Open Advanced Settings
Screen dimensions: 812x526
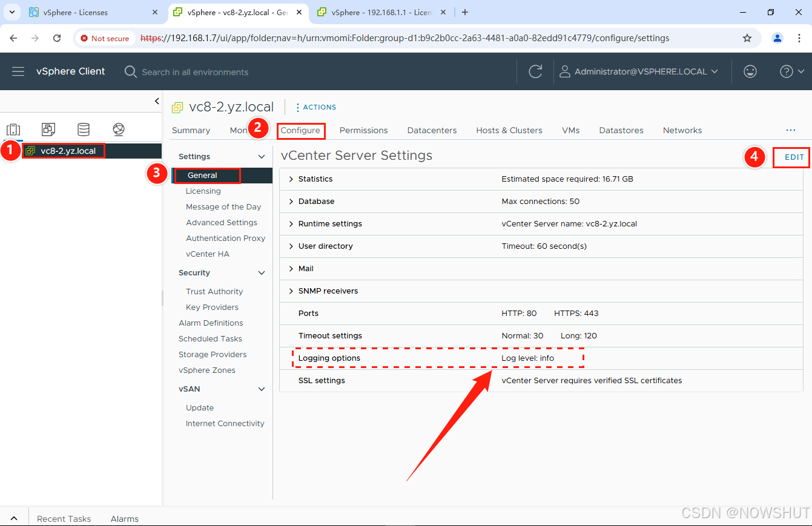click(x=222, y=222)
